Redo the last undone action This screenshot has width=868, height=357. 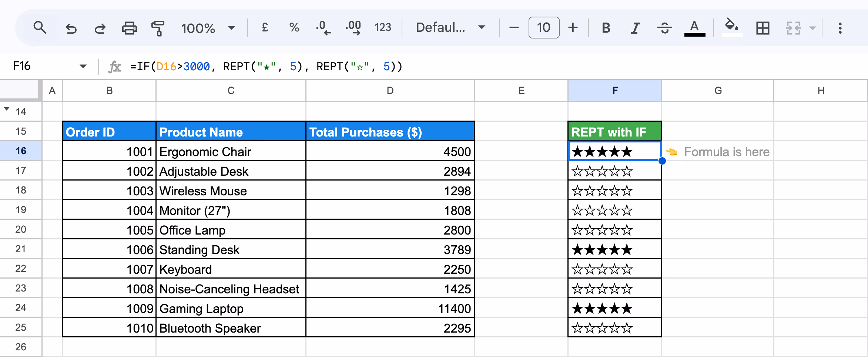point(100,28)
